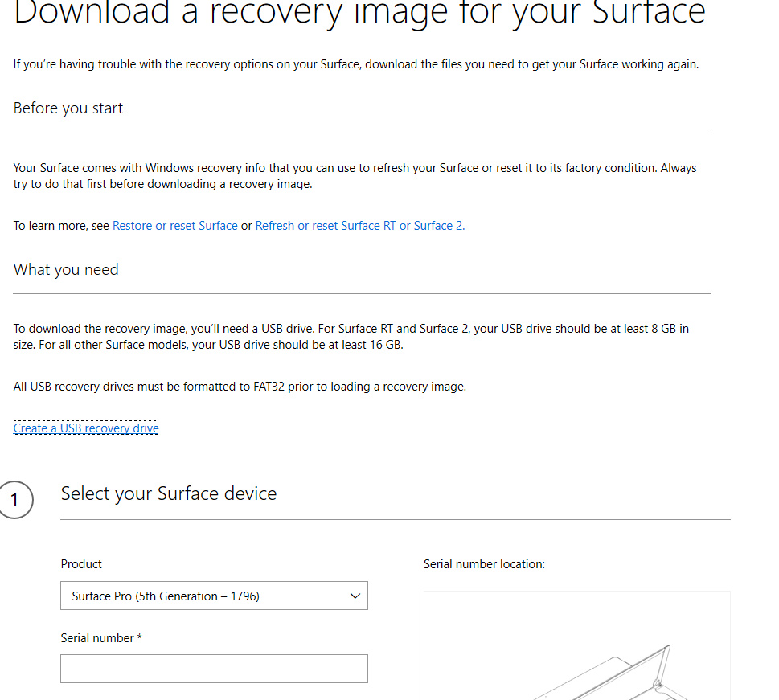779x700 pixels.
Task: Click the 'Before you start' heading
Action: [68, 108]
